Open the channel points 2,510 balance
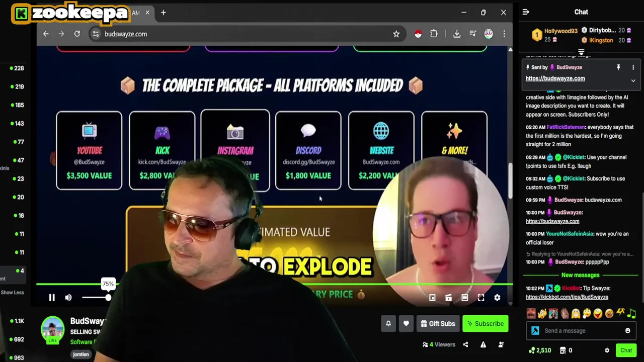Viewport: 644px width, 362px height. 539,350
